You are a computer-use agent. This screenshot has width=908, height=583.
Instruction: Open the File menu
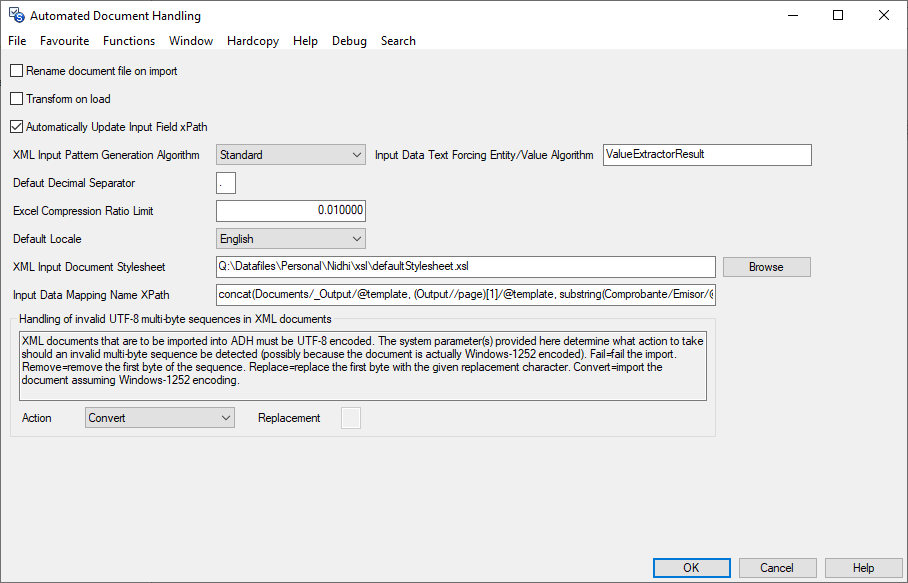coord(16,41)
